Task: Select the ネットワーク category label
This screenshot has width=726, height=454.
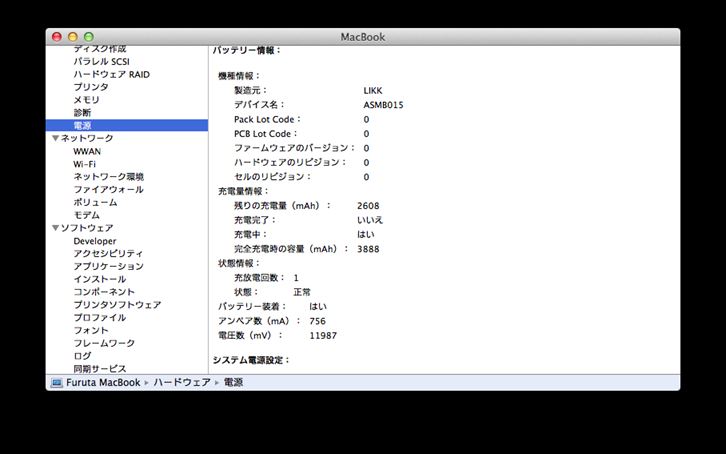Action: (87, 138)
